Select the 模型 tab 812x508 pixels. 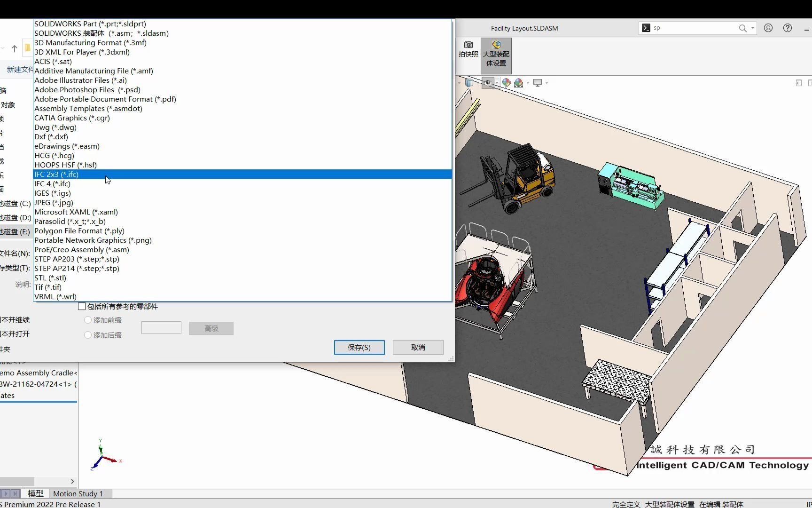[x=35, y=493]
